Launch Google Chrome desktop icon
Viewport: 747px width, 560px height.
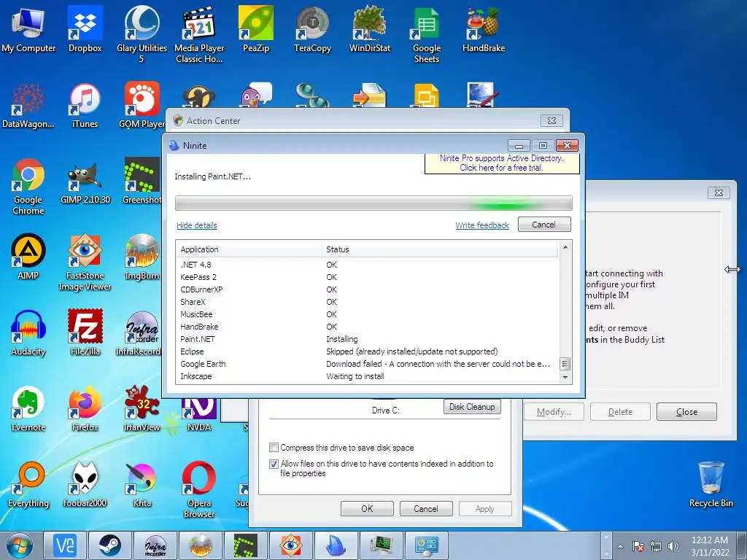point(28,186)
